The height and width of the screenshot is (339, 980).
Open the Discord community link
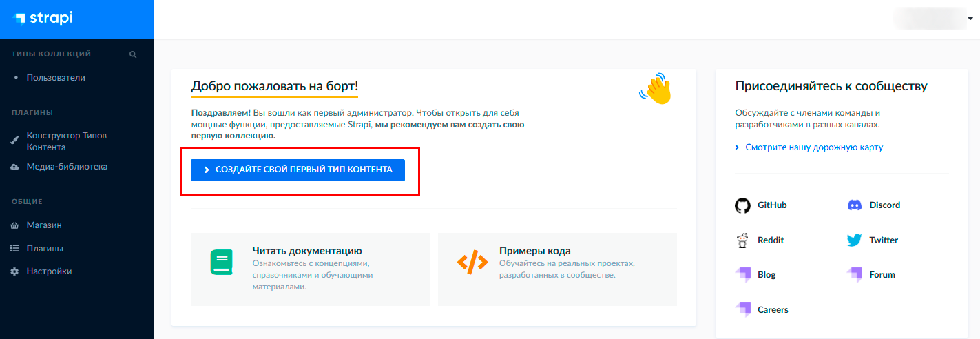[885, 205]
